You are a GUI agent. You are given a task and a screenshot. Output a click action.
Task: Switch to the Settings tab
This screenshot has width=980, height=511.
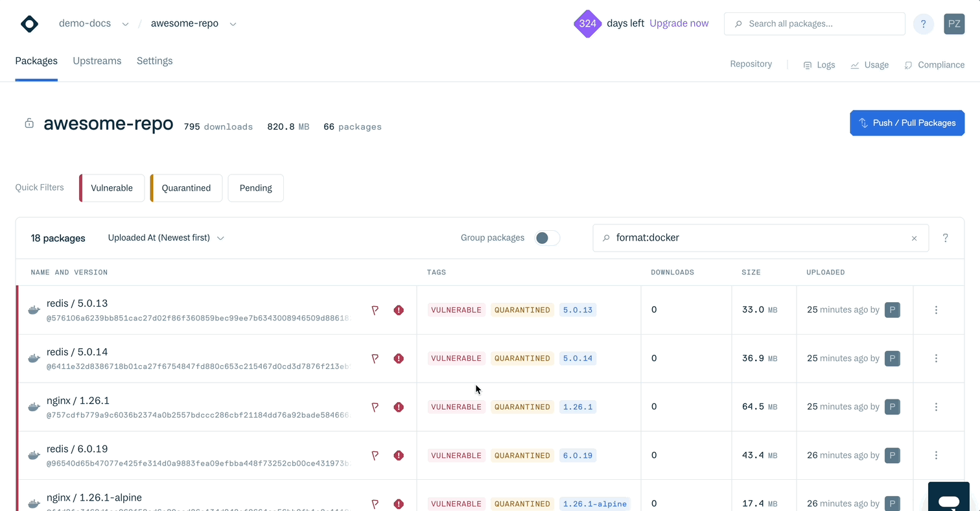pos(154,61)
